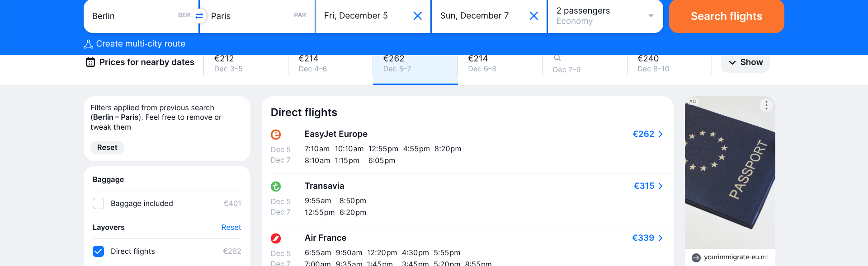
Task: Reset the Layovers filter
Action: click(231, 228)
